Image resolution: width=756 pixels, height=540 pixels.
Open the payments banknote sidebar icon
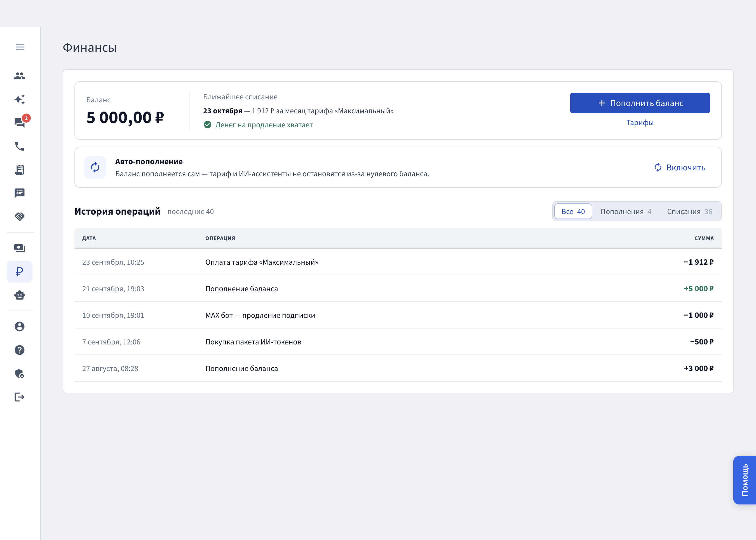(20, 248)
